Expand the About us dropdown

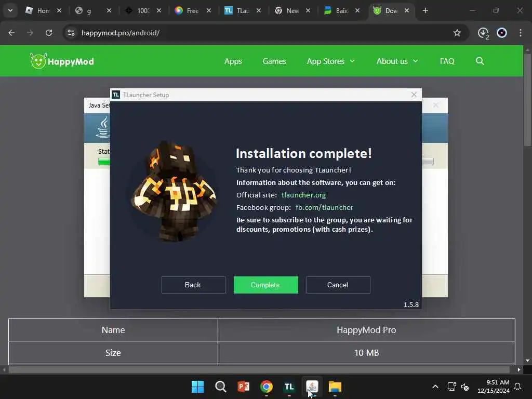point(397,61)
